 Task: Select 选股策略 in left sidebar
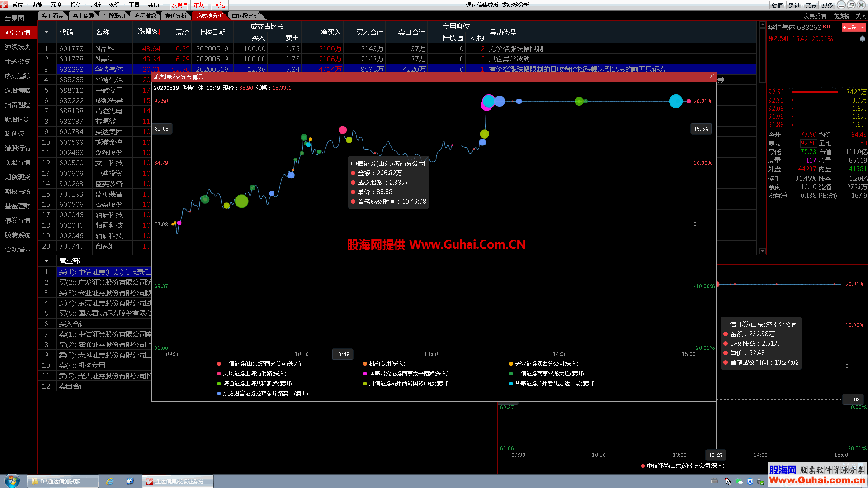pos(18,90)
